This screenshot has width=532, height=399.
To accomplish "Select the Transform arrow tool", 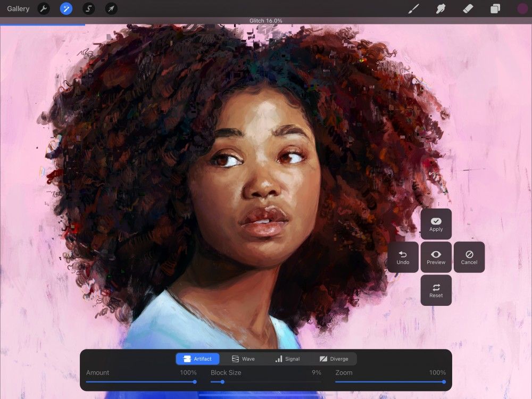I will (x=111, y=9).
